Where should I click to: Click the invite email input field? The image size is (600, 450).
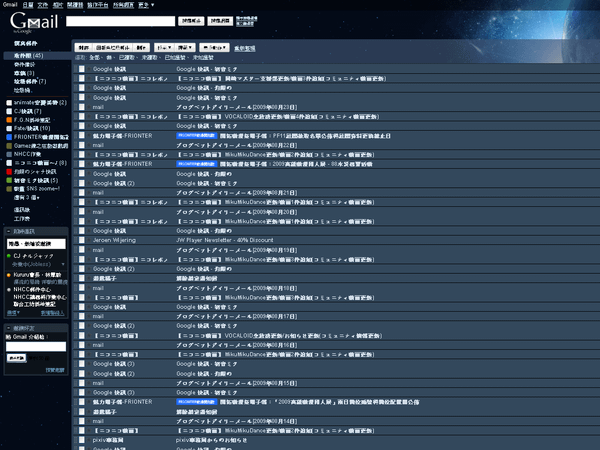(x=36, y=346)
